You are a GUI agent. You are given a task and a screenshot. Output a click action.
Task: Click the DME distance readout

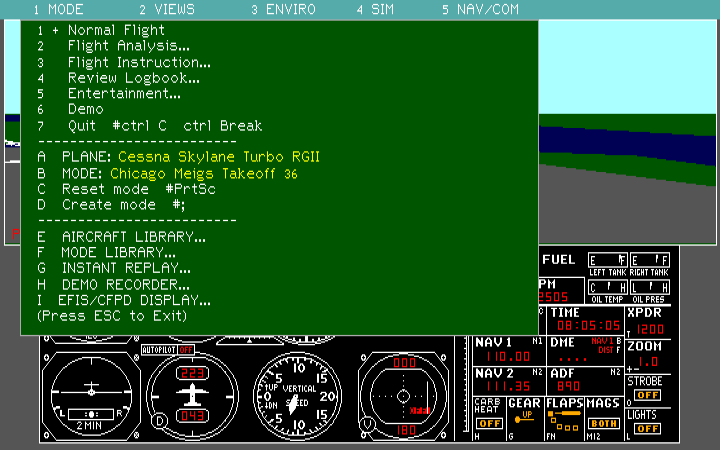(572, 359)
